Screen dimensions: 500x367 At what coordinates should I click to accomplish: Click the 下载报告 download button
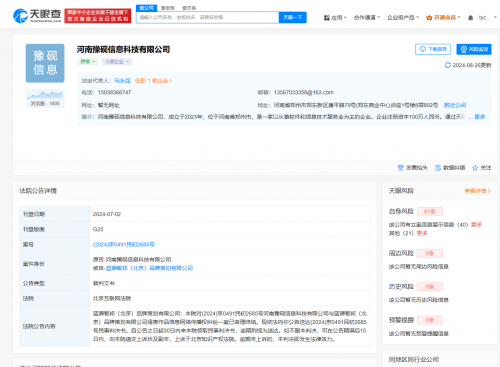(x=433, y=49)
